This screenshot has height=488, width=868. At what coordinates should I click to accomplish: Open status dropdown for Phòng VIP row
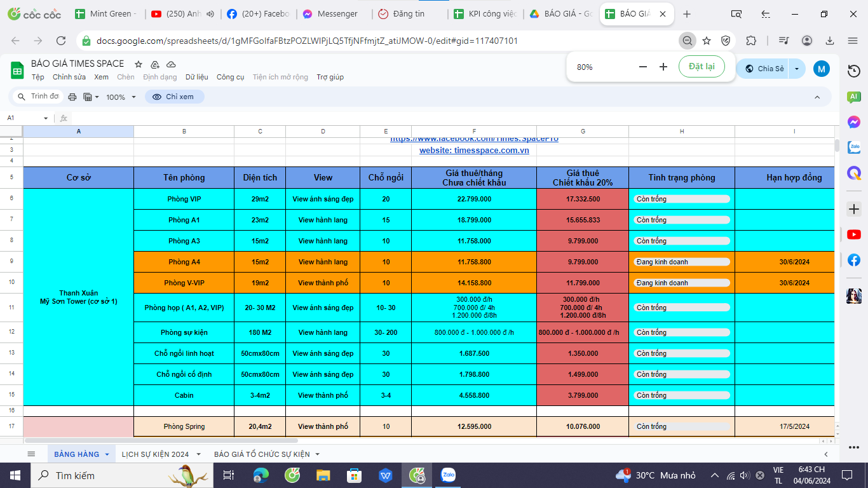[682, 199]
